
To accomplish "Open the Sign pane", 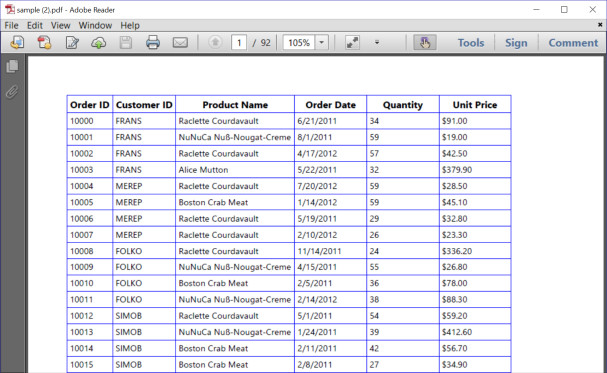I will [x=516, y=43].
